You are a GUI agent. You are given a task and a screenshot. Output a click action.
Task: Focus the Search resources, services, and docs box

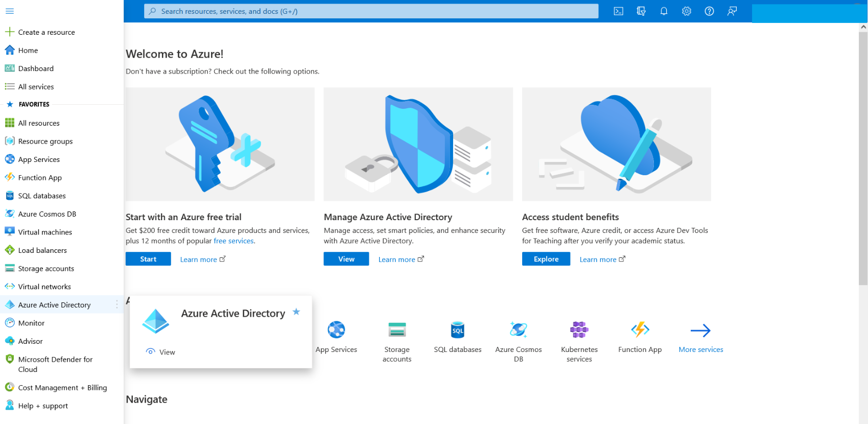(371, 11)
